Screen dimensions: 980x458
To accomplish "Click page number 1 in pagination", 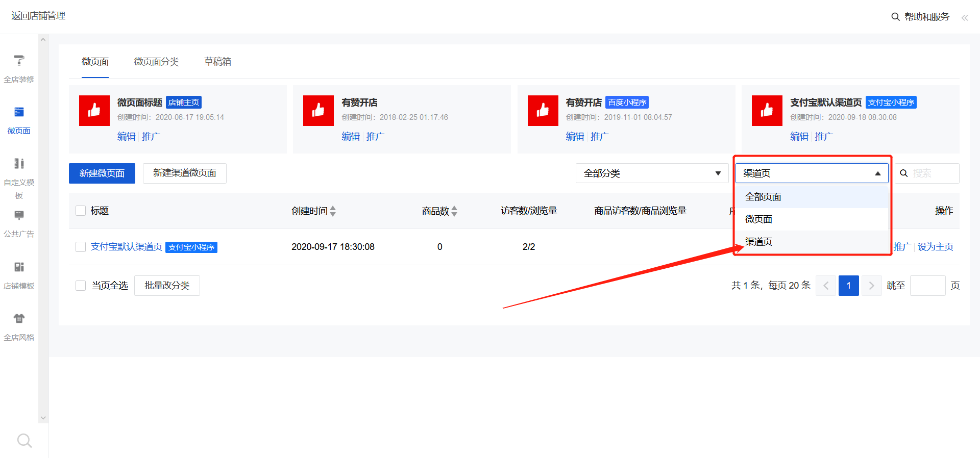I will tap(849, 286).
